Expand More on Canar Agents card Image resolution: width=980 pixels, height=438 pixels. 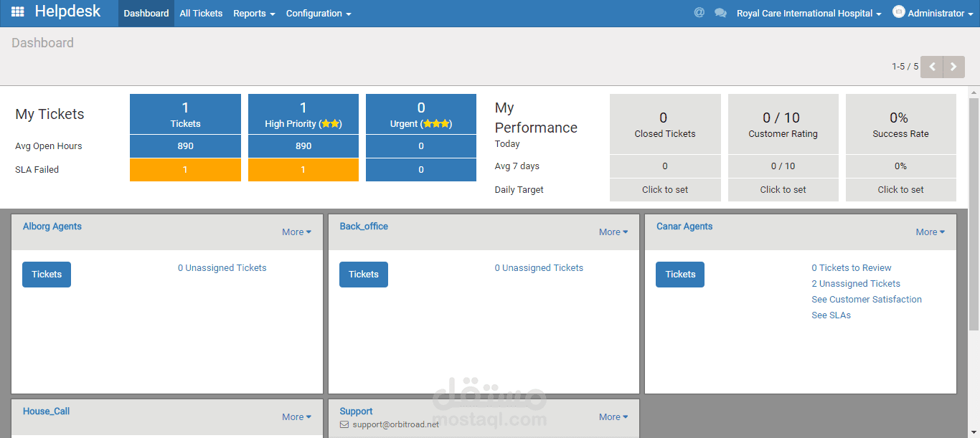930,232
